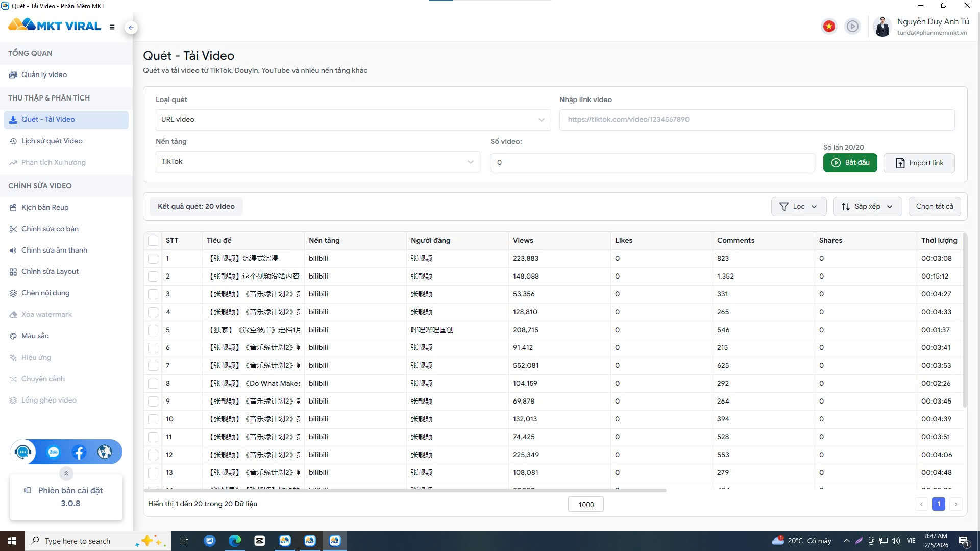Viewport: 980px width, 551px height.
Task: Toggle the select-all header checkbox
Action: [153, 240]
